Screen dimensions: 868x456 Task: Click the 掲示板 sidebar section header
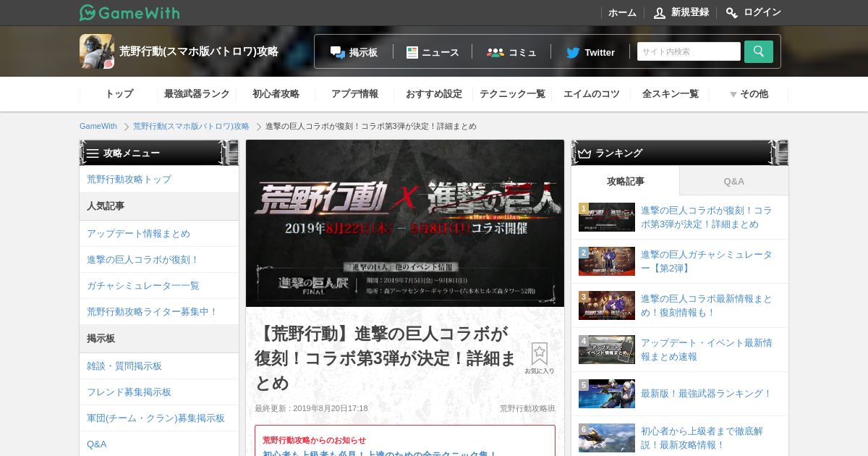click(159, 339)
